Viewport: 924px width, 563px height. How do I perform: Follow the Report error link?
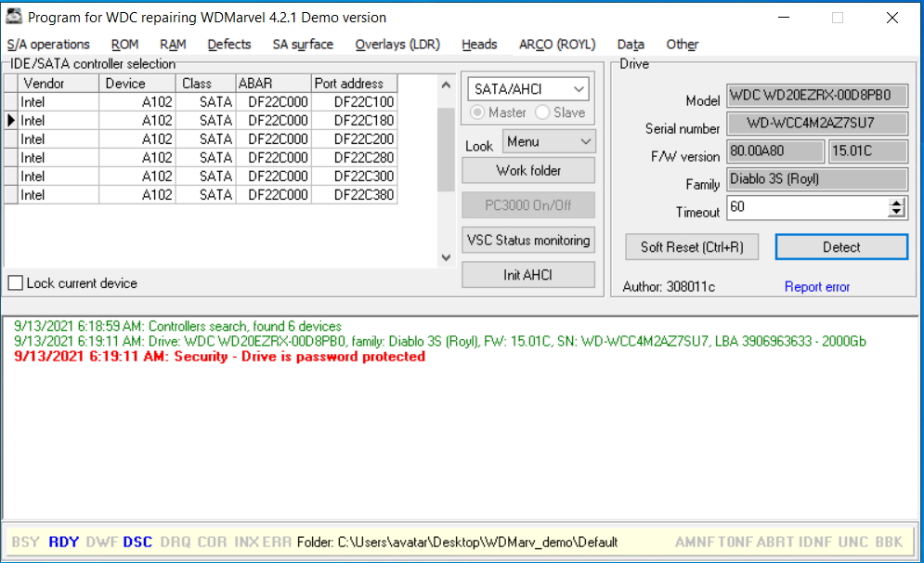[817, 286]
